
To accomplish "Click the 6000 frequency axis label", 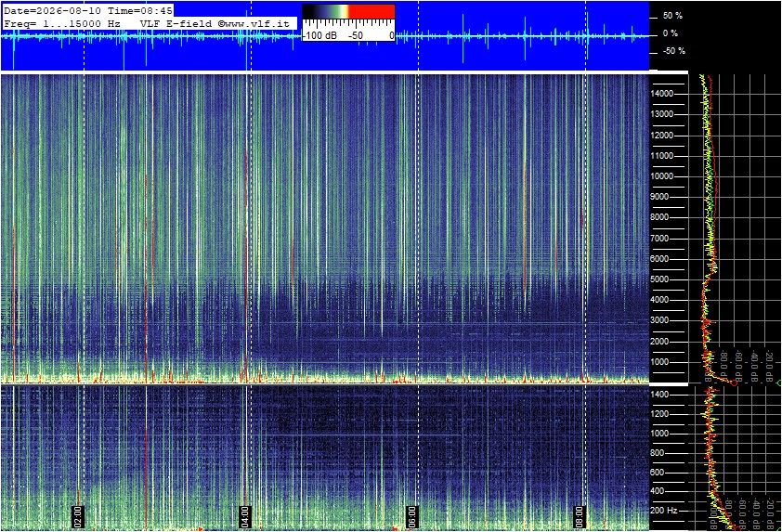I will point(660,259).
